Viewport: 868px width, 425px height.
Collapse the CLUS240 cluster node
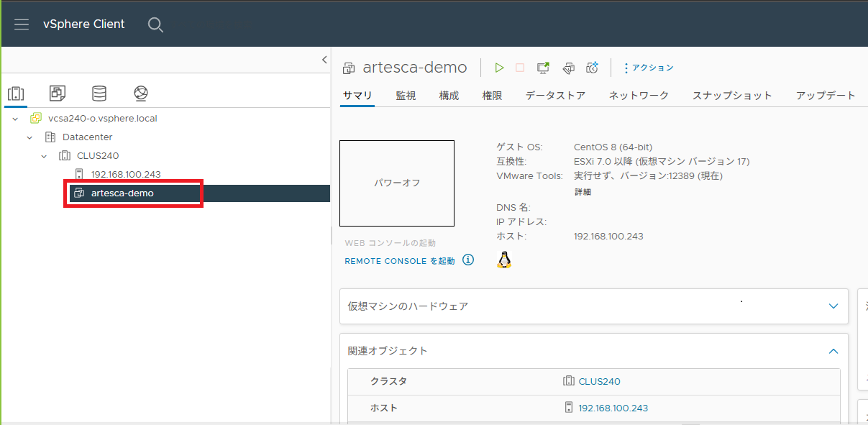(x=44, y=155)
